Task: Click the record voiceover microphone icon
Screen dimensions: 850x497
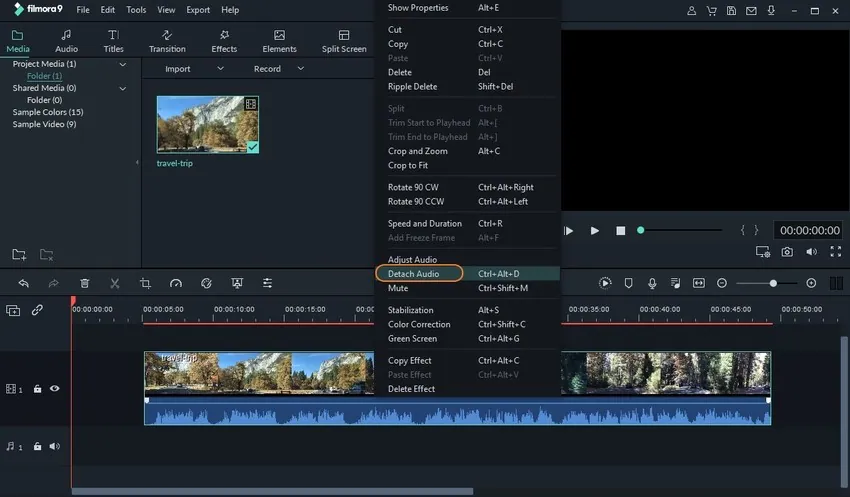Action: pos(652,284)
